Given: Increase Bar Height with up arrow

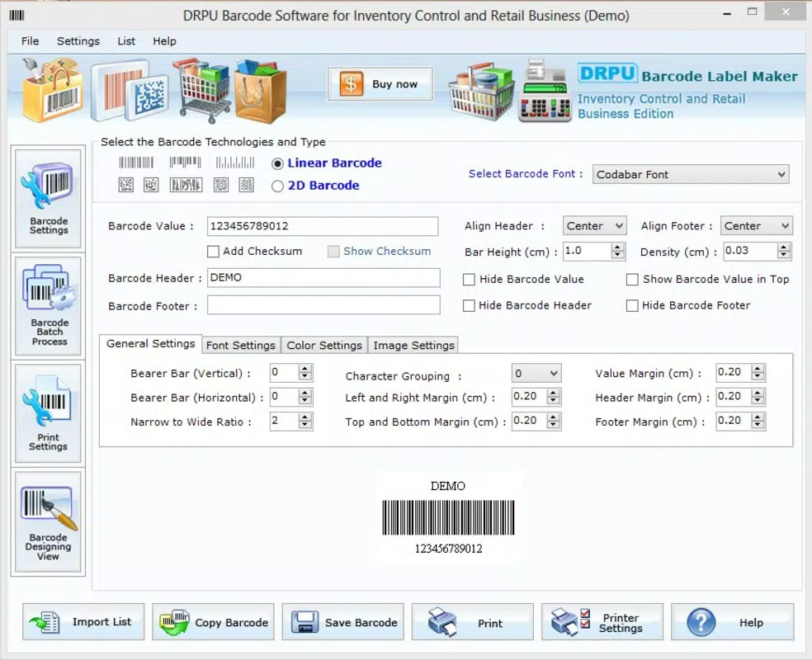Looking at the screenshot, I should (x=617, y=247).
